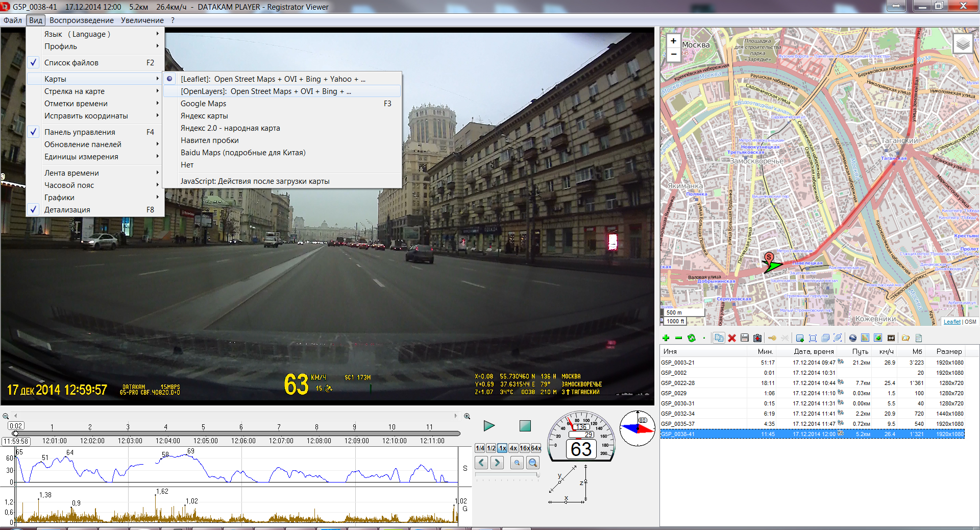Screen dimensions: 980x530
Task: Expand the Язык (Language) submenu
Action: (95, 34)
